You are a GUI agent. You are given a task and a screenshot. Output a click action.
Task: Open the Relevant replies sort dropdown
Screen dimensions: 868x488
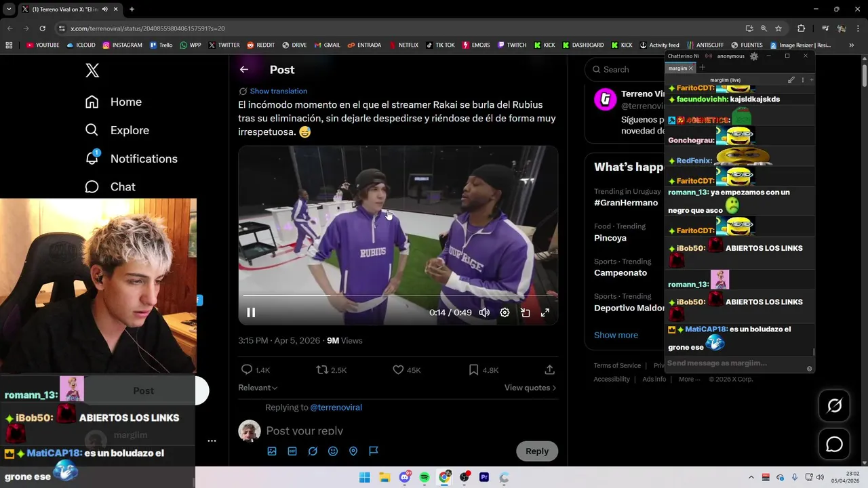[258, 388]
